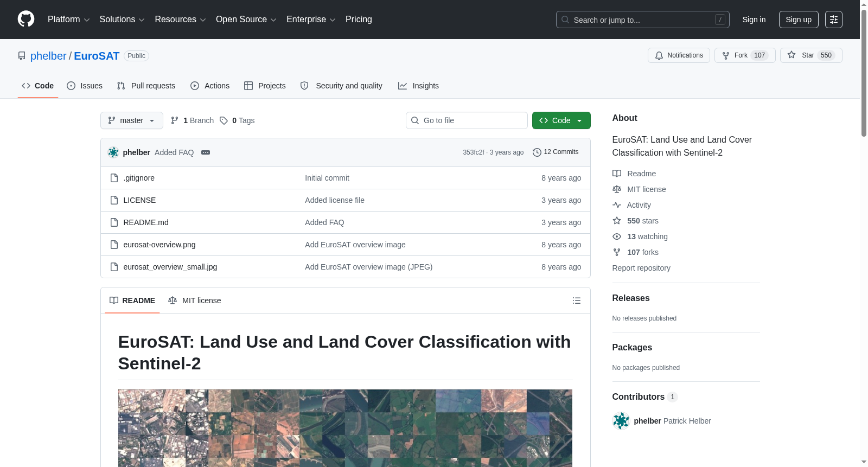Click the stars icon in About

tap(617, 221)
